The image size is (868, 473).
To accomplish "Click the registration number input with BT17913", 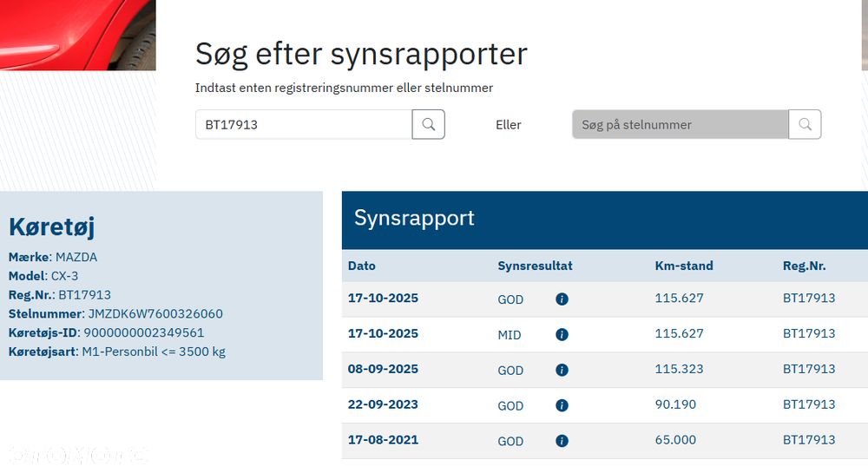I will coord(303,124).
